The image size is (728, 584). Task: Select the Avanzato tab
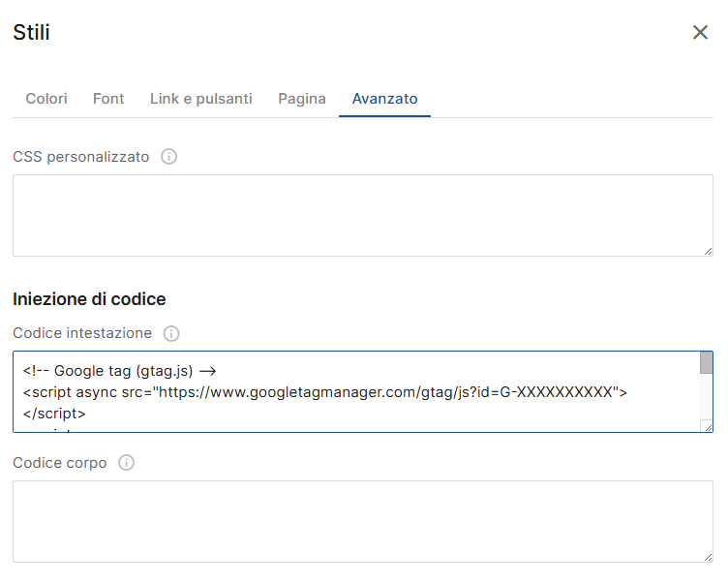click(384, 99)
